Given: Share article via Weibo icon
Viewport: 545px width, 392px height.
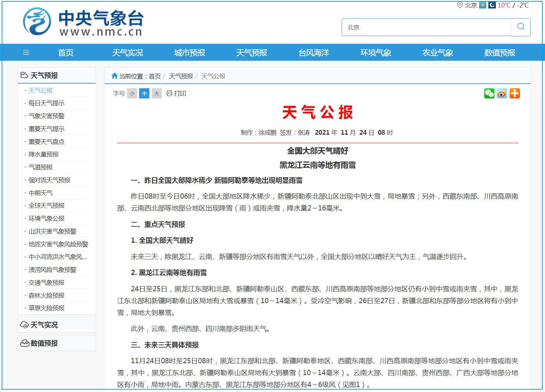Looking at the screenshot, I should pos(502,93).
